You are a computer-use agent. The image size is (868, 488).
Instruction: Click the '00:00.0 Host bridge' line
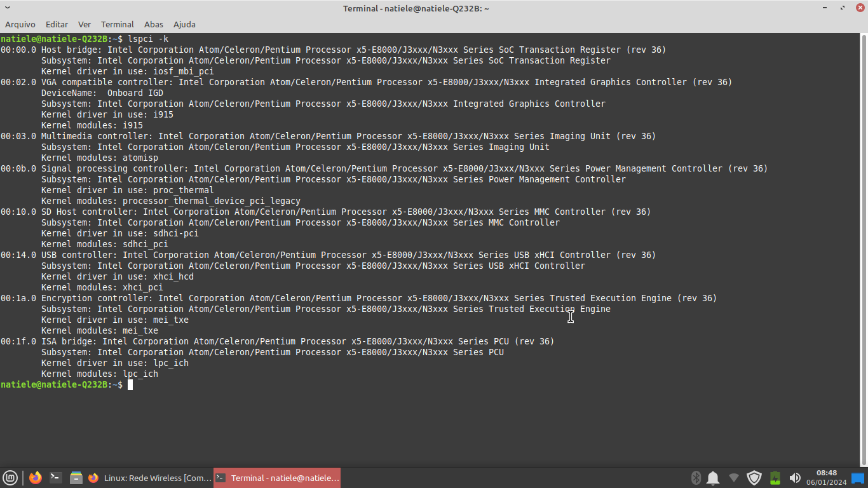333,50
